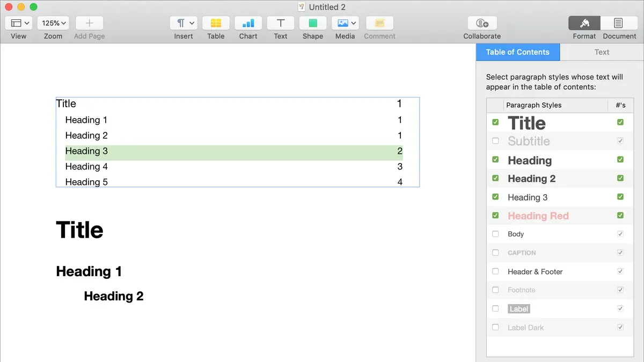Enable the Label Dark paragraph style
The image size is (644, 362).
click(x=495, y=327)
